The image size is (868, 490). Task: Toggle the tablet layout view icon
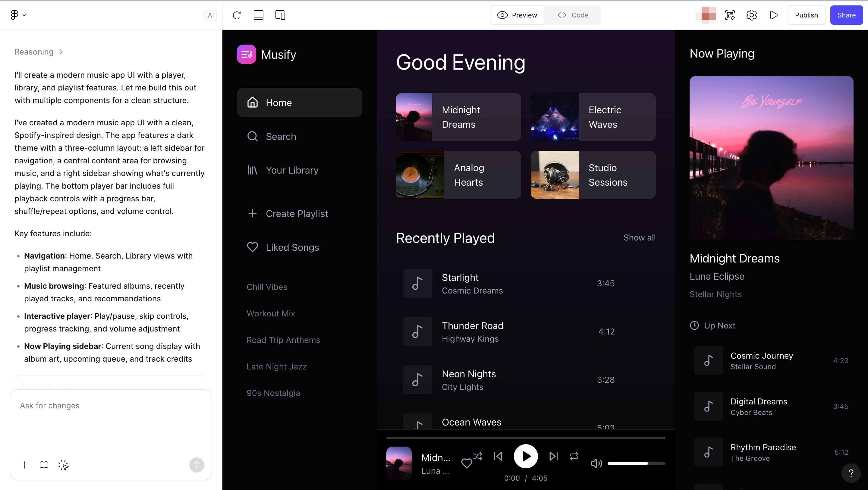(259, 15)
